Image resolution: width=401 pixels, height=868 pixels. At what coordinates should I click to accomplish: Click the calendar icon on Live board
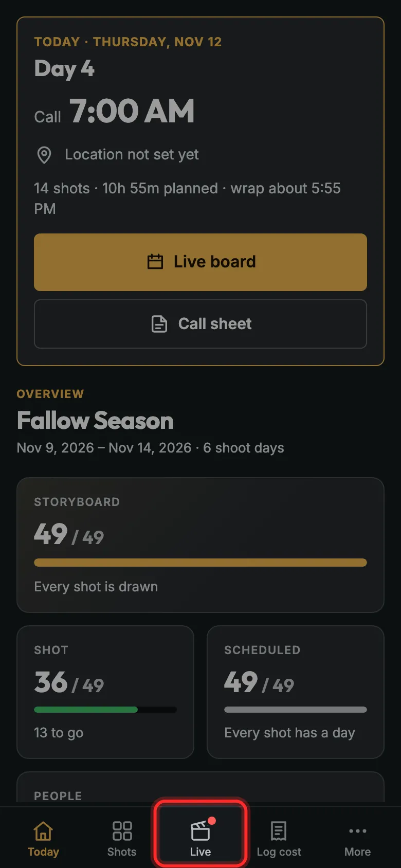click(x=155, y=262)
